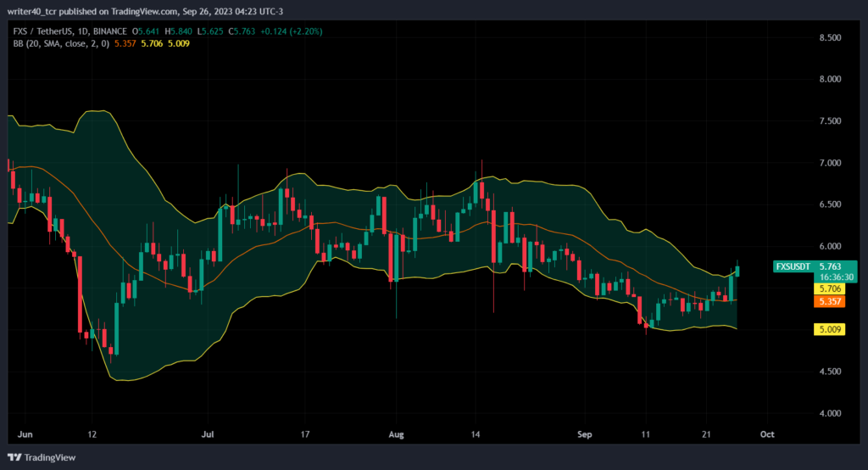868x470 pixels.
Task: Select the Sep marker on time axis
Action: (x=585, y=434)
